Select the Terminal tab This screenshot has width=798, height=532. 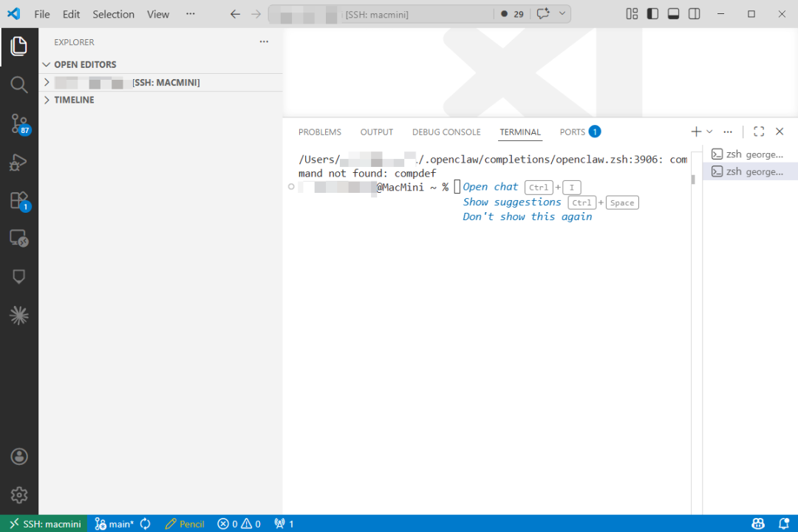(520, 132)
